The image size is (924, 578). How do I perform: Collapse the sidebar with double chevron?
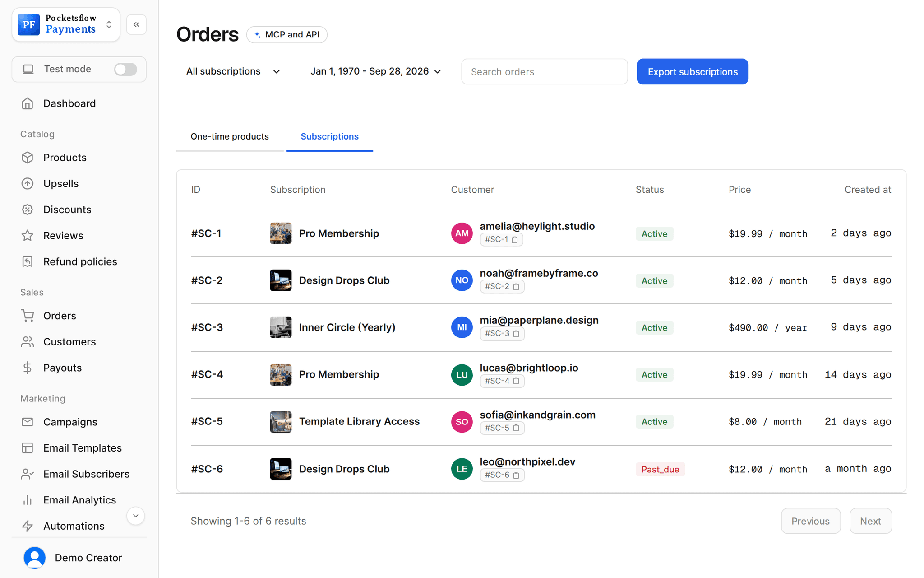[x=137, y=24]
